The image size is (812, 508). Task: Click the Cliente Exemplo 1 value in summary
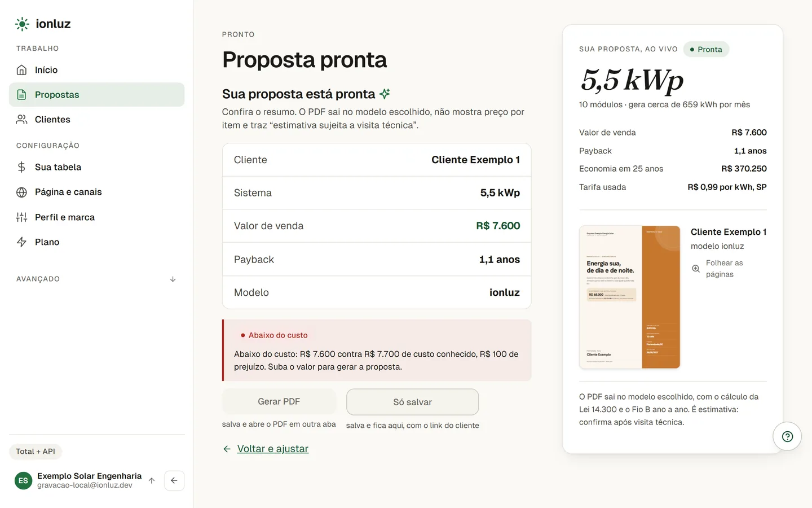pyautogui.click(x=475, y=160)
